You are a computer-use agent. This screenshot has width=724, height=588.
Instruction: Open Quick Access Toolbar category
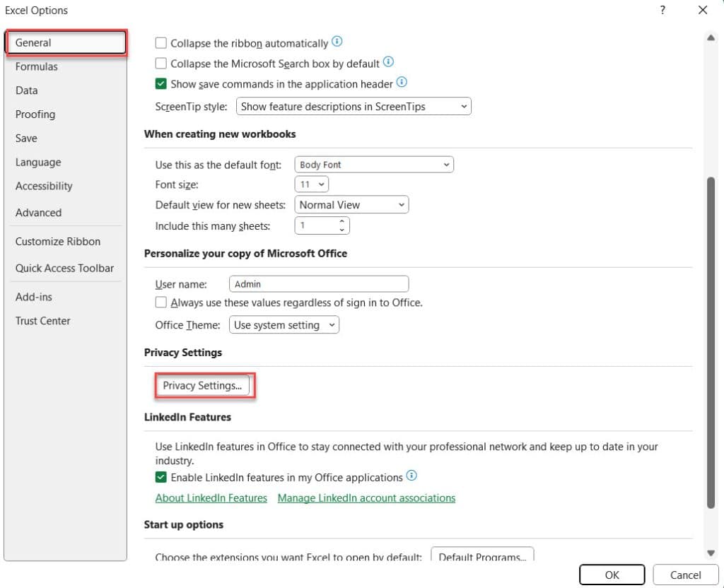pyautogui.click(x=64, y=268)
